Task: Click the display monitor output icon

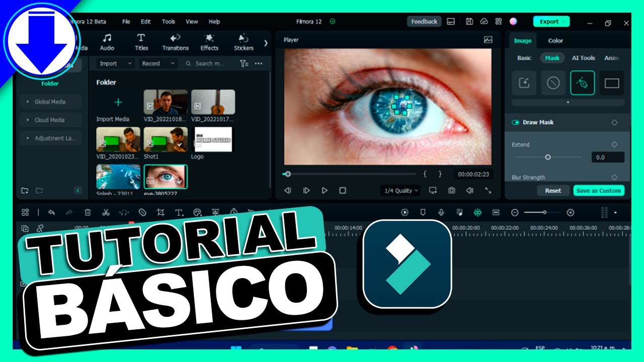Action: pos(433,191)
